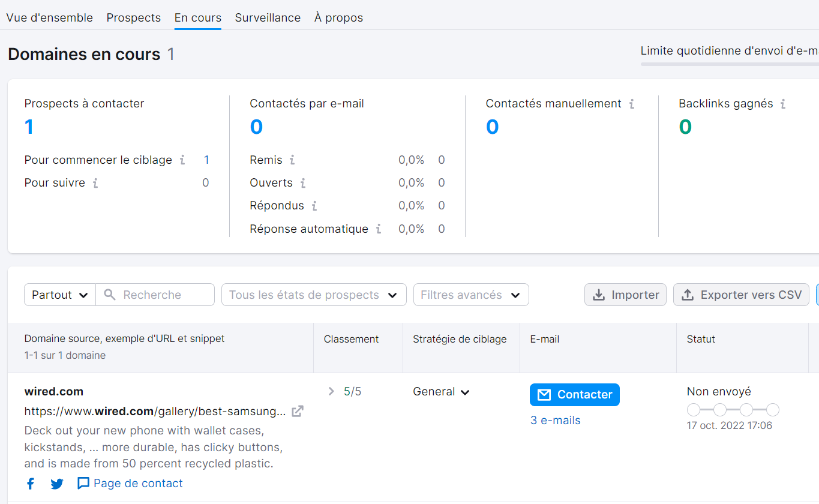Open the Filtres avancés dropdown

tap(470, 295)
